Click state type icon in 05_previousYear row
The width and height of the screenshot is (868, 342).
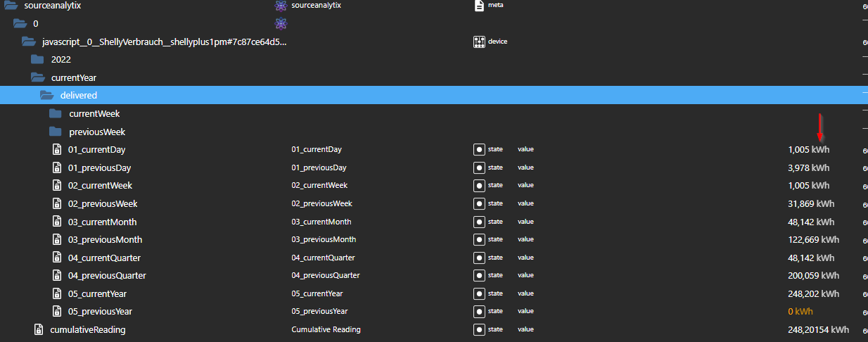click(x=479, y=311)
